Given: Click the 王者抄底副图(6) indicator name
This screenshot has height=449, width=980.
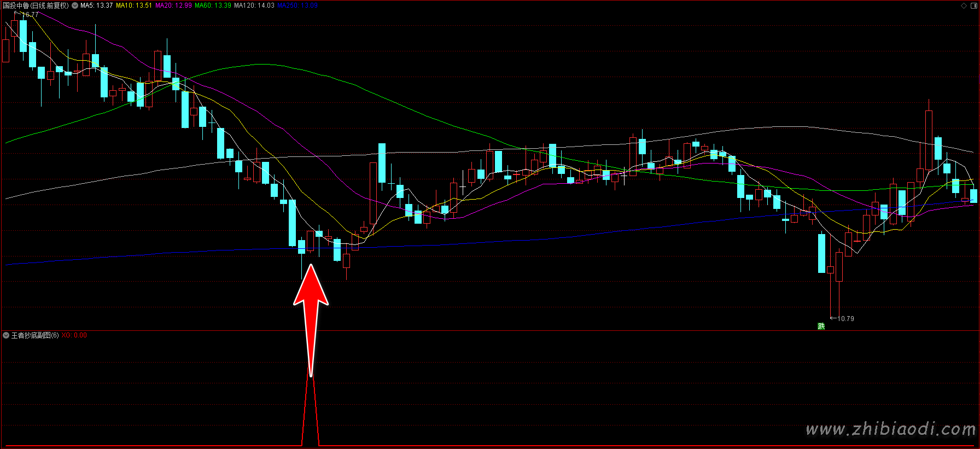Looking at the screenshot, I should [x=35, y=335].
